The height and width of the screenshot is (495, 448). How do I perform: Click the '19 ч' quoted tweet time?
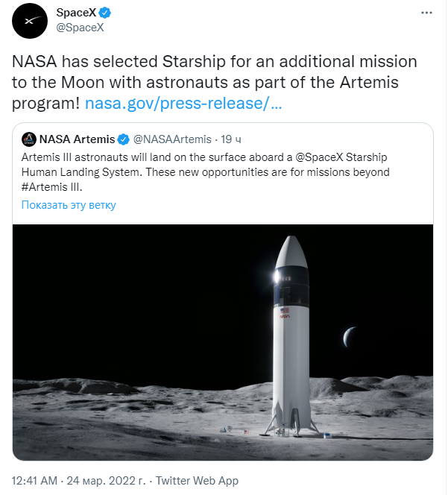coord(231,139)
